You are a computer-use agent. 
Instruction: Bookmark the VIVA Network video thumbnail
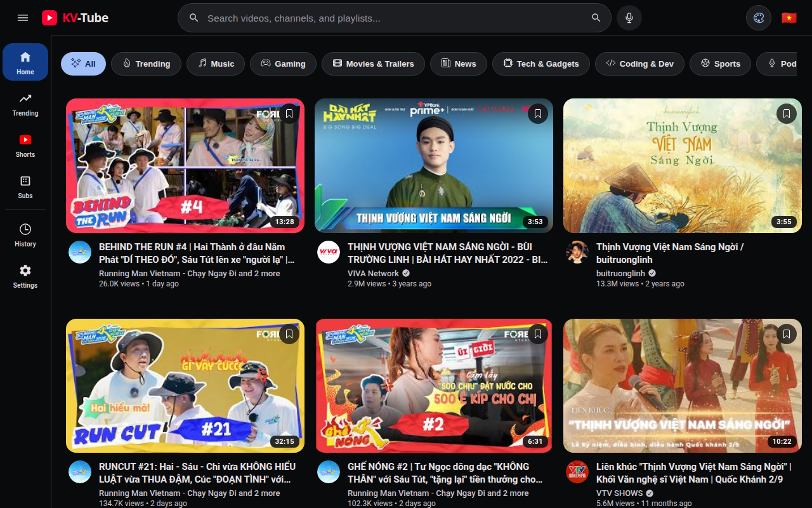[538, 114]
